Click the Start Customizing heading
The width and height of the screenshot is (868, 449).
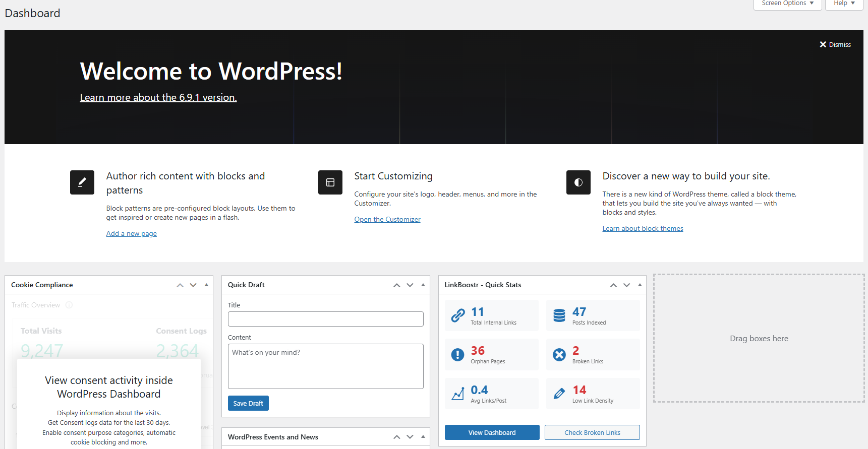point(393,176)
